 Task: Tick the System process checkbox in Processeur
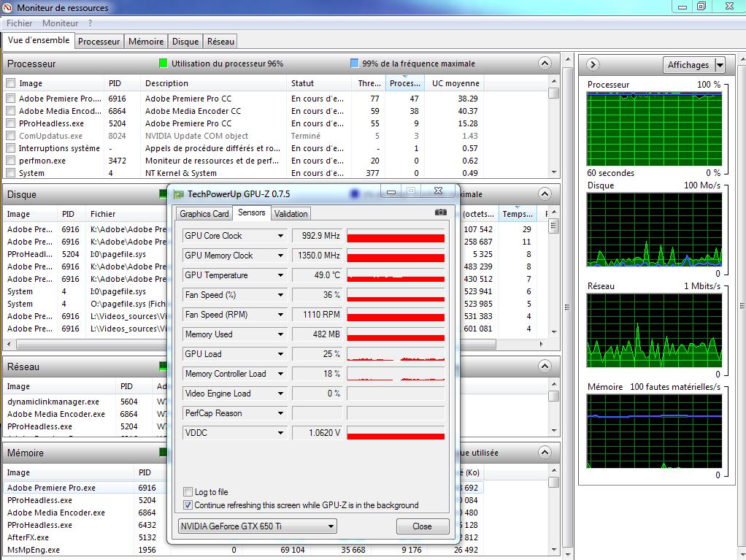tap(10, 173)
